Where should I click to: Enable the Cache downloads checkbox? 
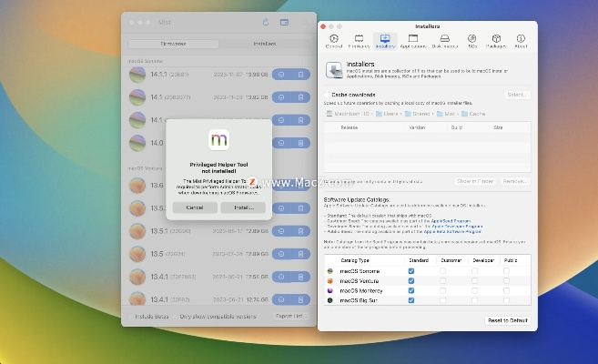click(x=329, y=94)
